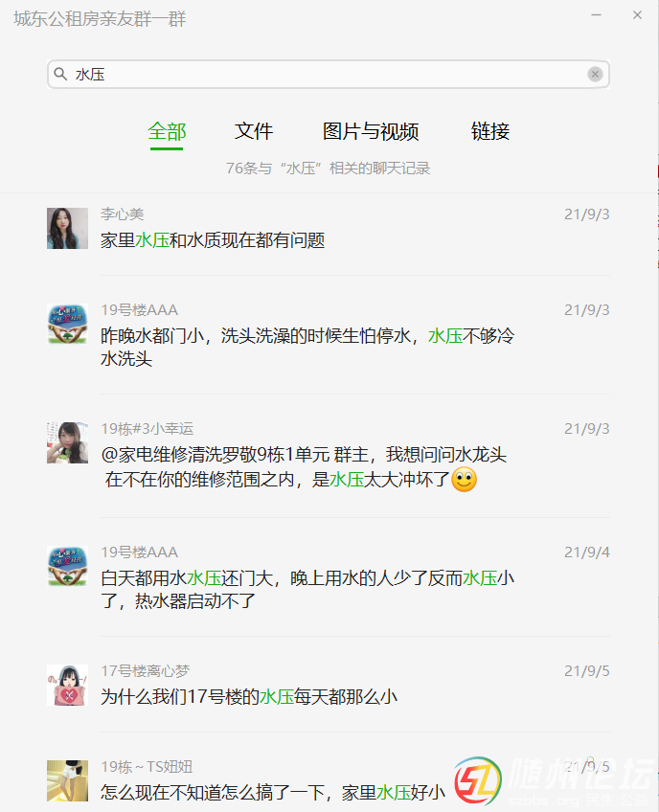Open 19栋#3小幸运's avatar

(x=67, y=442)
